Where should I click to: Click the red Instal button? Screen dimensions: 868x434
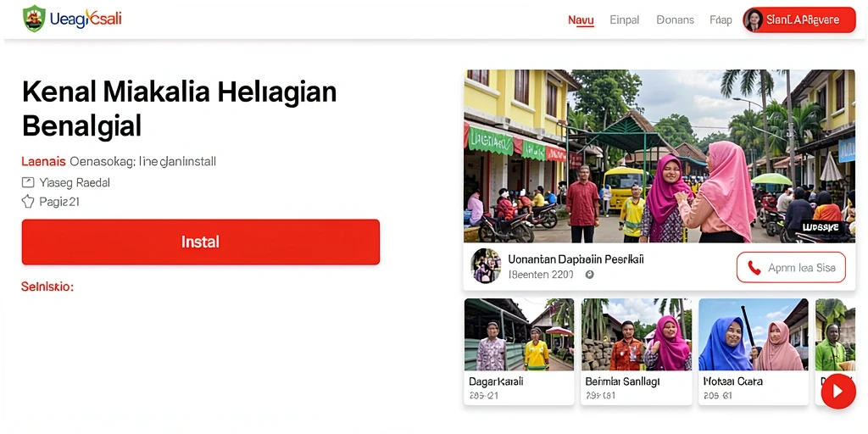(200, 242)
